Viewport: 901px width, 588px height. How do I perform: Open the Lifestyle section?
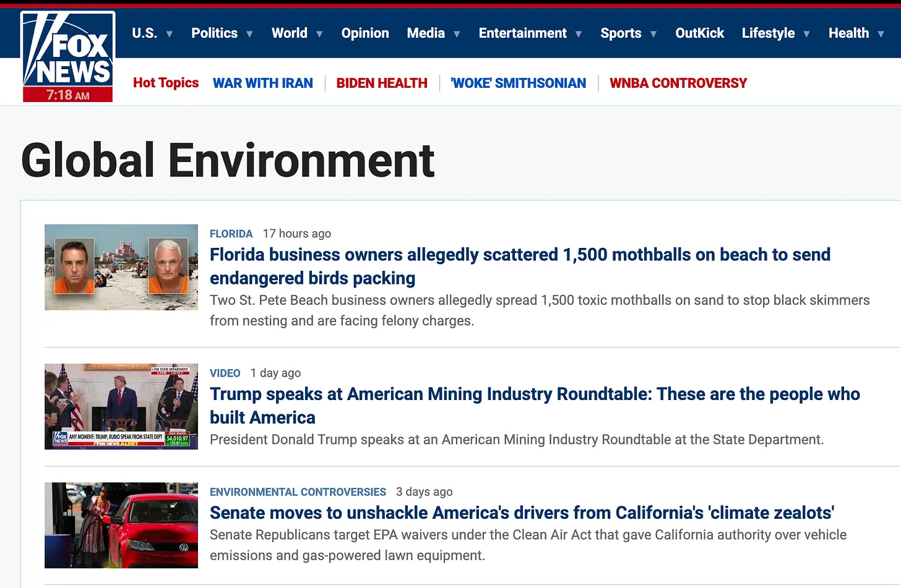click(x=769, y=33)
